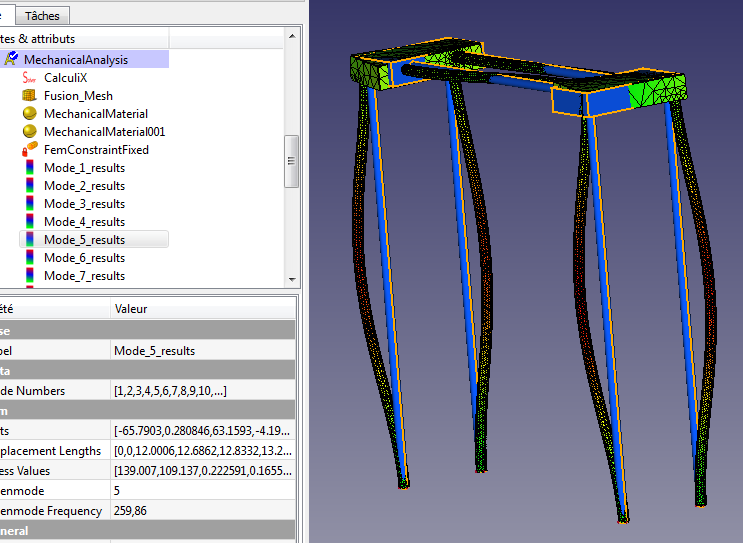Click the Eigenmode Frequency property name
The height and width of the screenshot is (543, 743).
click(x=51, y=511)
